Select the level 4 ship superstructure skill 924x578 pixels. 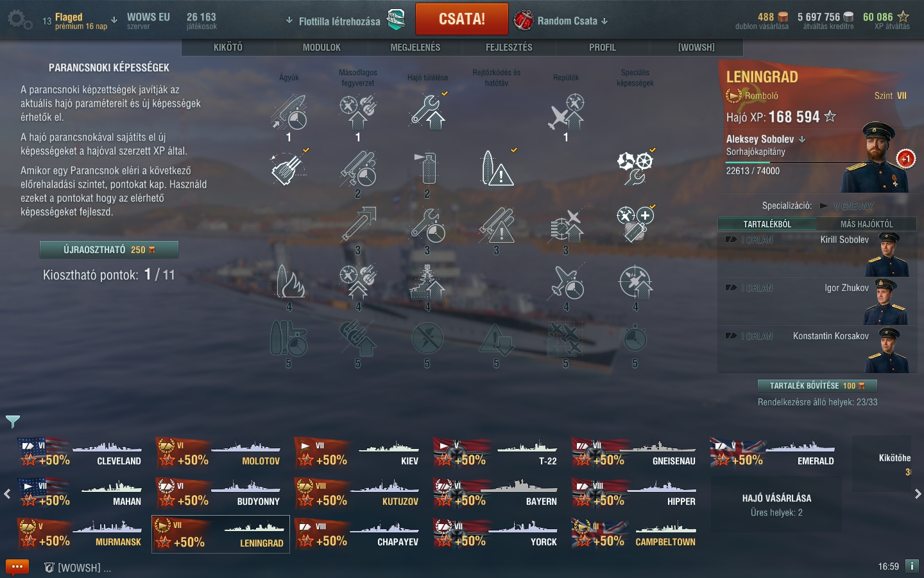tap(427, 283)
